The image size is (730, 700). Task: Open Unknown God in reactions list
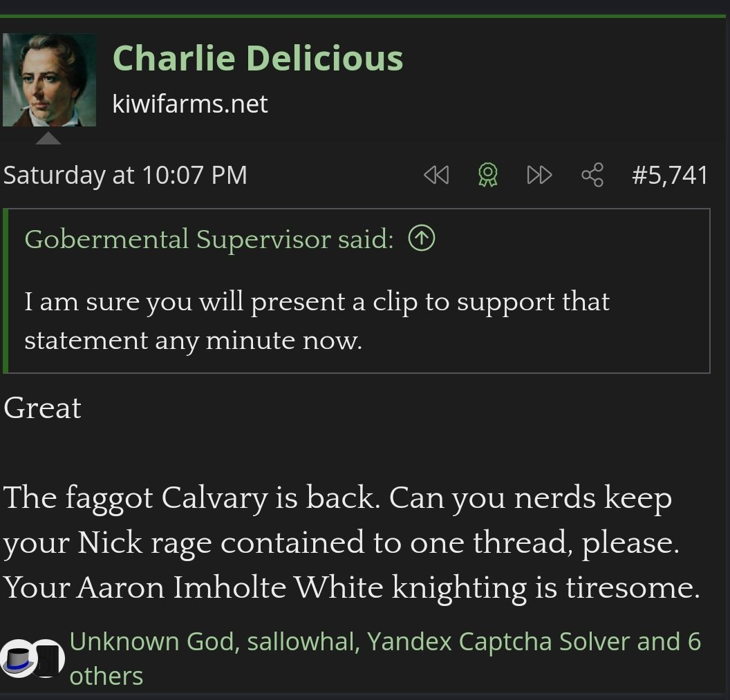click(153, 642)
